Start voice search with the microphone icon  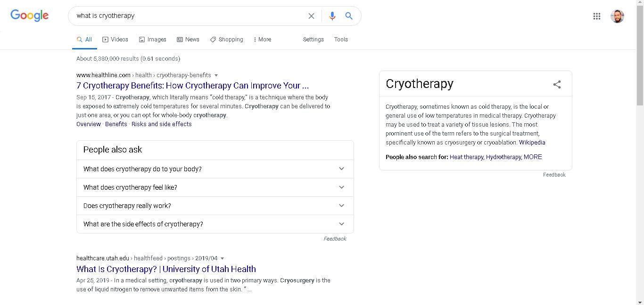332,16
